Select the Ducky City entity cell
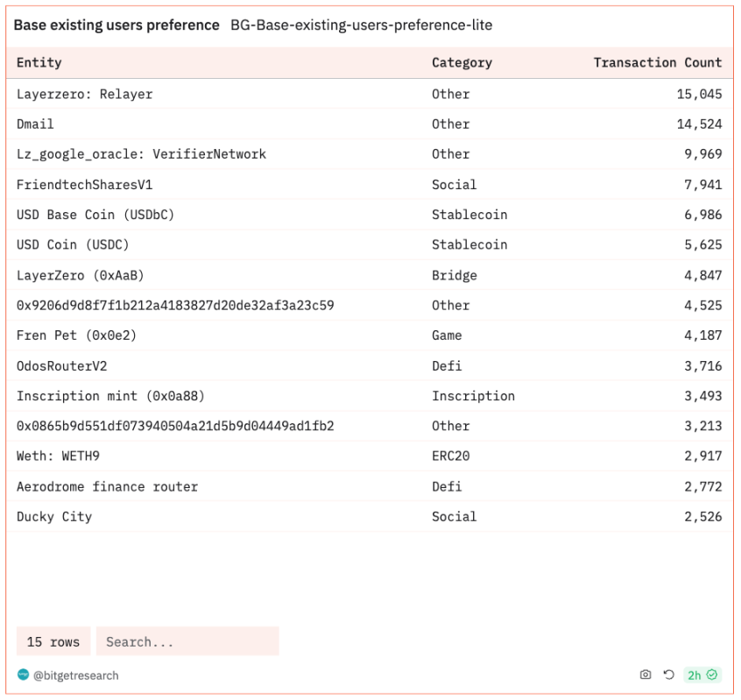The image size is (741, 700). 54,516
